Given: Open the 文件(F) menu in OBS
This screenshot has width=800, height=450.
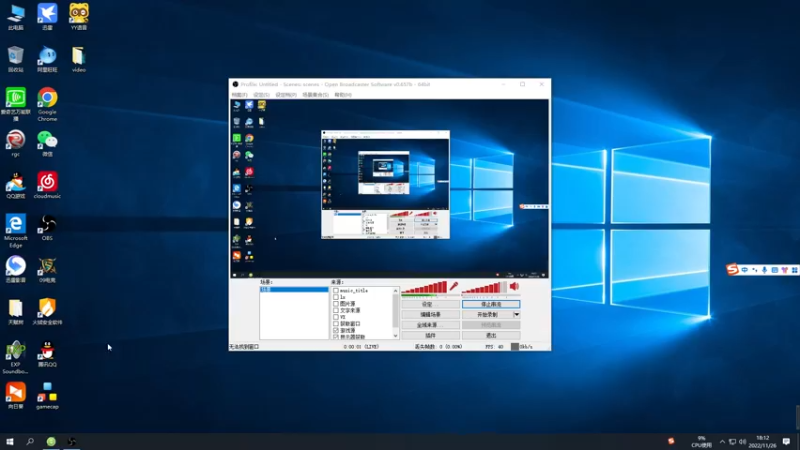Looking at the screenshot, I should 239,95.
